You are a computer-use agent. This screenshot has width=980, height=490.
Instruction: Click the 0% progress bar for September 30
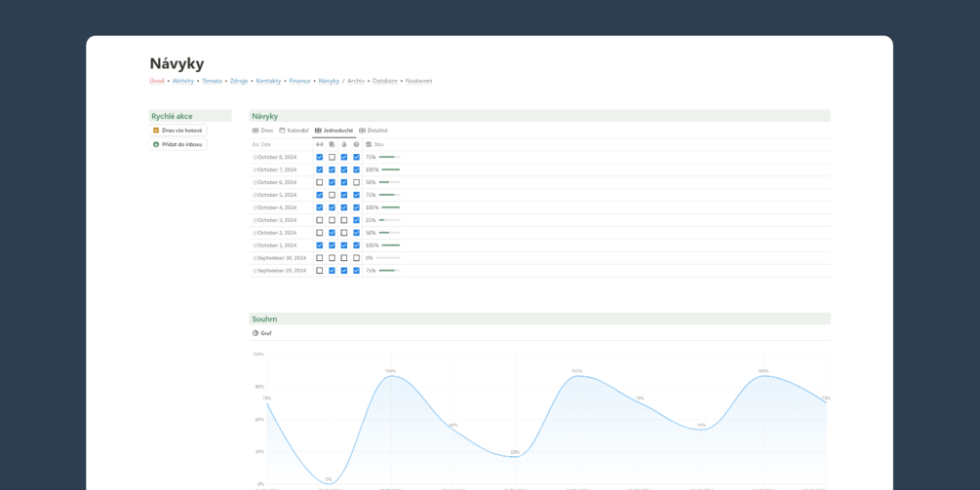click(x=387, y=258)
